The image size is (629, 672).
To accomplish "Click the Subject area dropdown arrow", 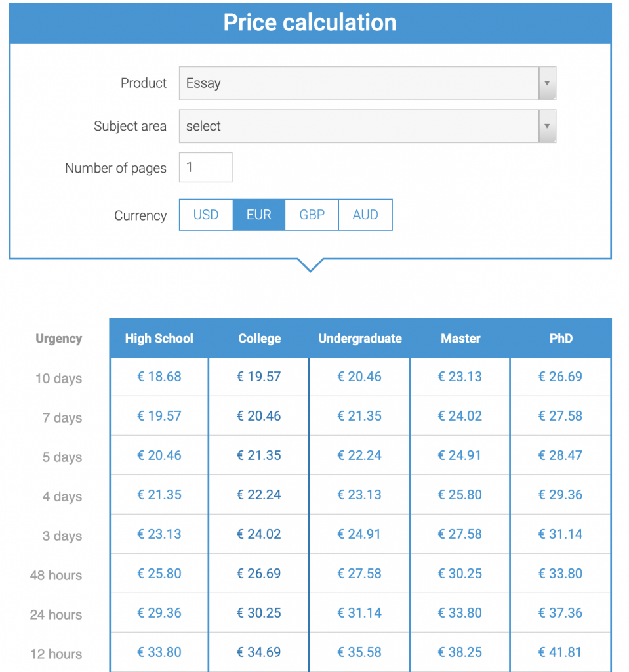I will (547, 126).
